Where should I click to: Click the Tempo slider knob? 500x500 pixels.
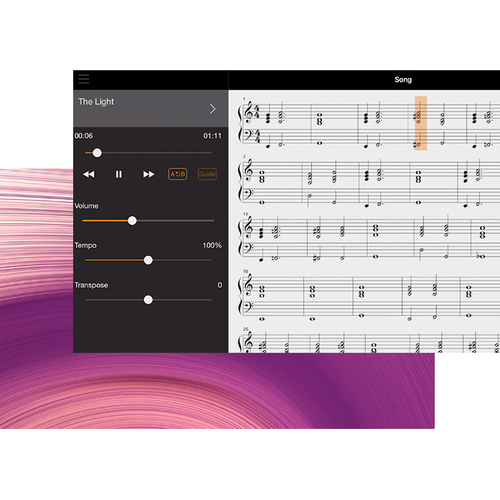tap(148, 260)
